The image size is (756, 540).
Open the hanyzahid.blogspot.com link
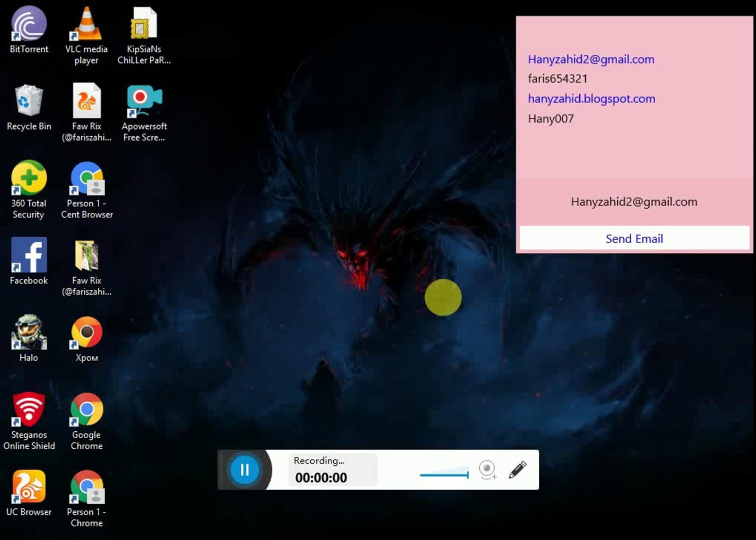[592, 99]
